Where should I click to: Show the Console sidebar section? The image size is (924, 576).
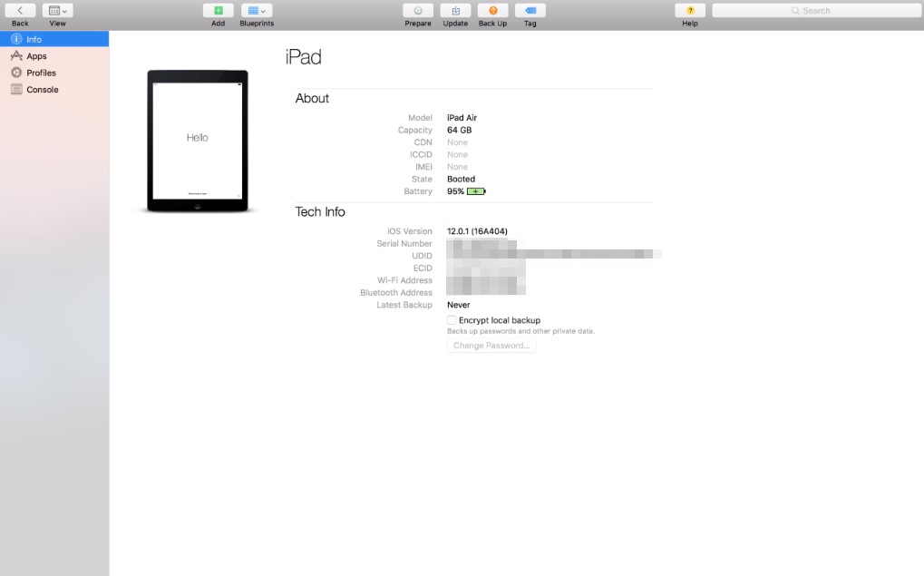click(42, 90)
